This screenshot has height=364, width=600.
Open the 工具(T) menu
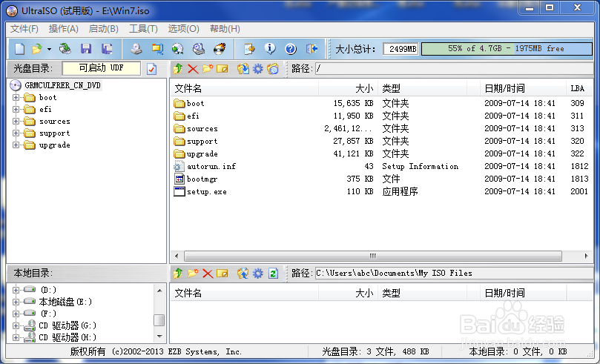pyautogui.click(x=143, y=29)
